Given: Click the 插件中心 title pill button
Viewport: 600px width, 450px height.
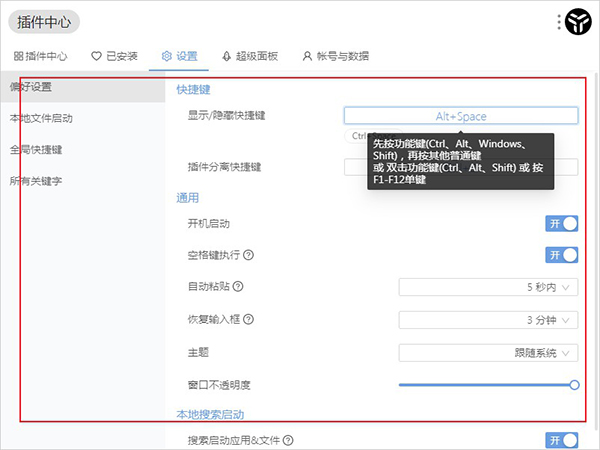Looking at the screenshot, I should (x=44, y=22).
